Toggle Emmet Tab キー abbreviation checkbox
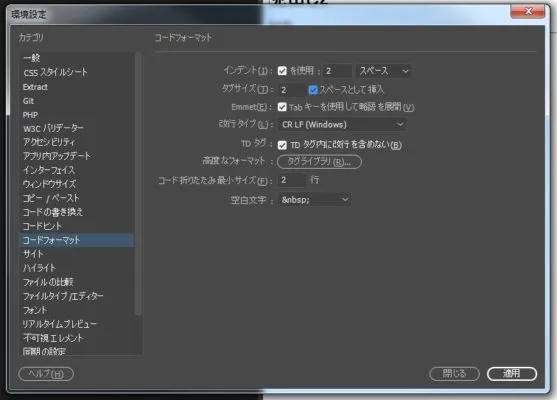The width and height of the screenshot is (557, 400). click(282, 107)
